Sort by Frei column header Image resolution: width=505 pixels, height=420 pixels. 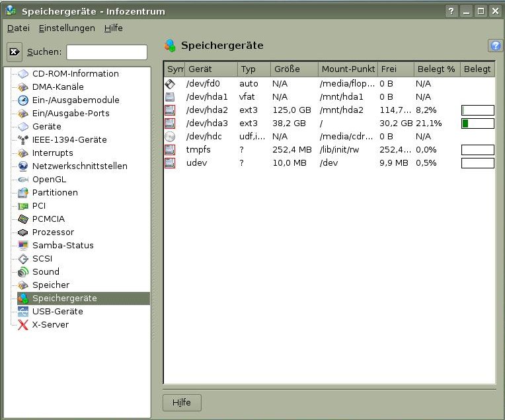coord(395,69)
